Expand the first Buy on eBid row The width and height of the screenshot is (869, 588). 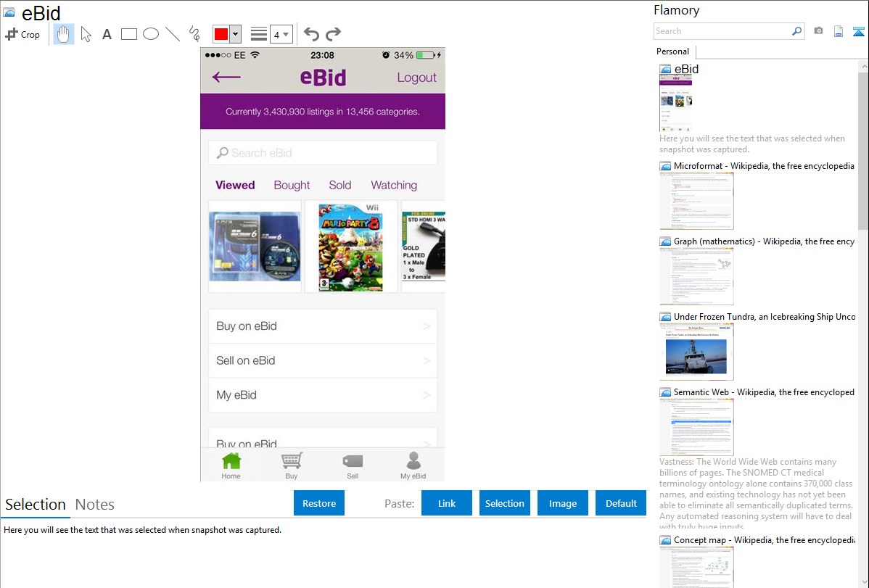[x=323, y=326]
